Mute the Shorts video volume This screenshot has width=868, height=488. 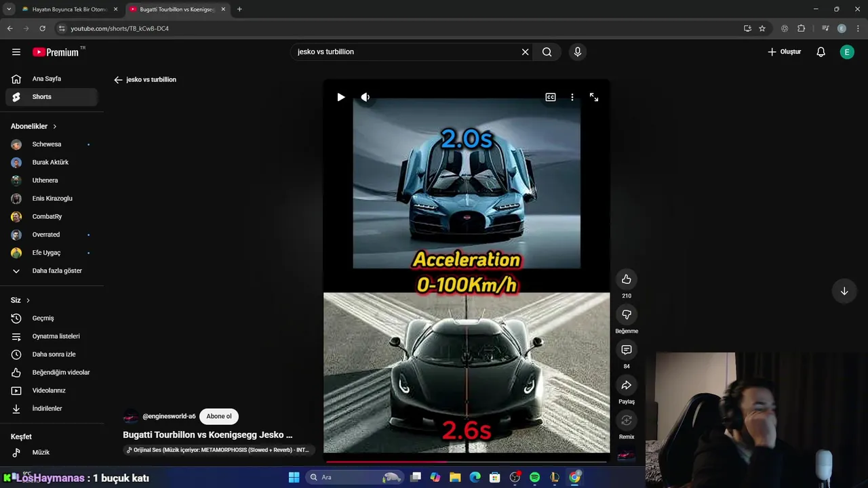365,98
